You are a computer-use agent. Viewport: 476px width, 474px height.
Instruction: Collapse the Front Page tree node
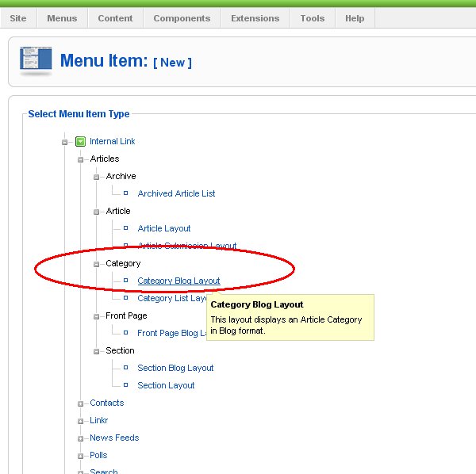click(96, 316)
